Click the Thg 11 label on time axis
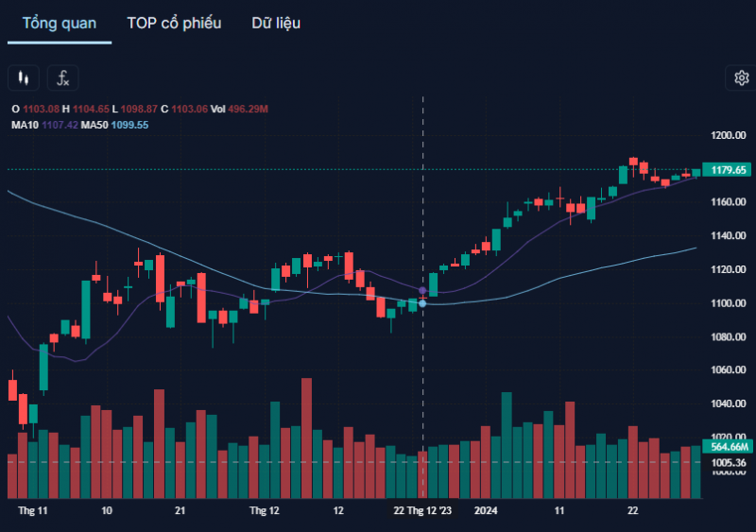The image size is (756, 532). [32, 510]
